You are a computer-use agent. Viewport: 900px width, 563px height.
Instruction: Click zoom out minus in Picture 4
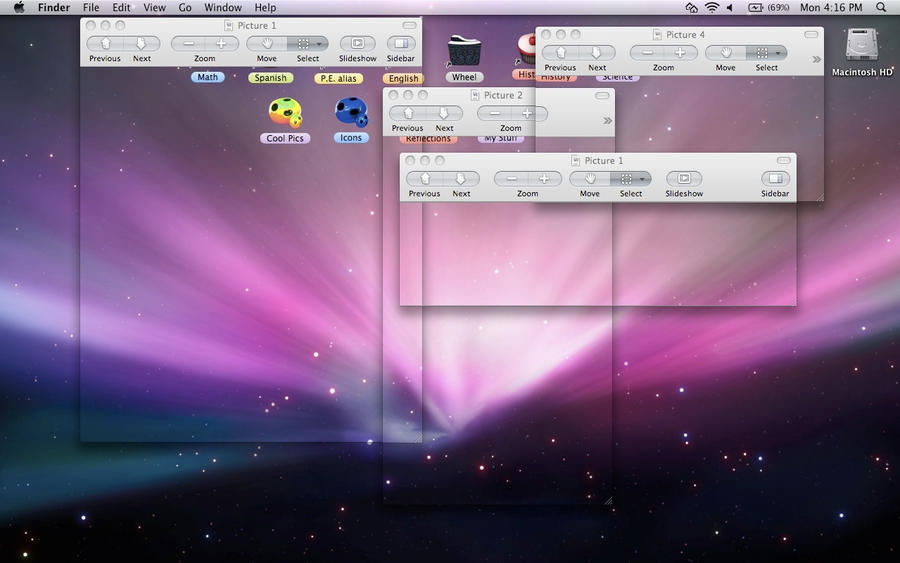(x=647, y=53)
